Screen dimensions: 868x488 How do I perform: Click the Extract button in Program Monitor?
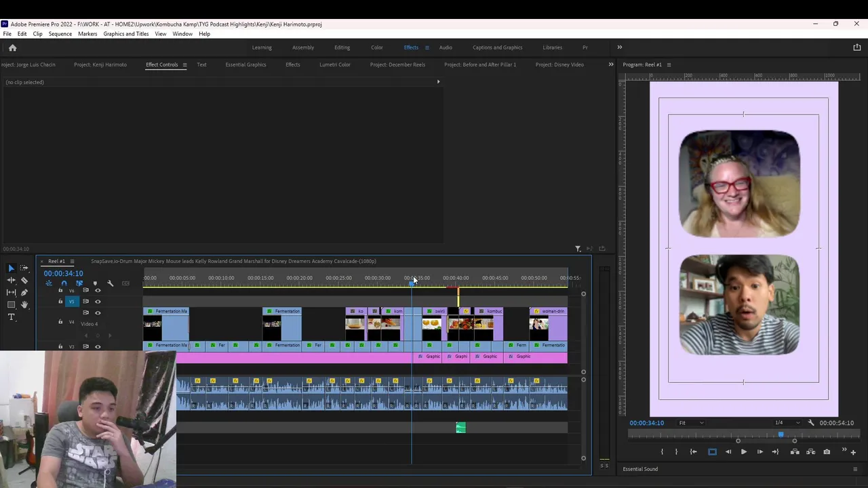point(810,451)
